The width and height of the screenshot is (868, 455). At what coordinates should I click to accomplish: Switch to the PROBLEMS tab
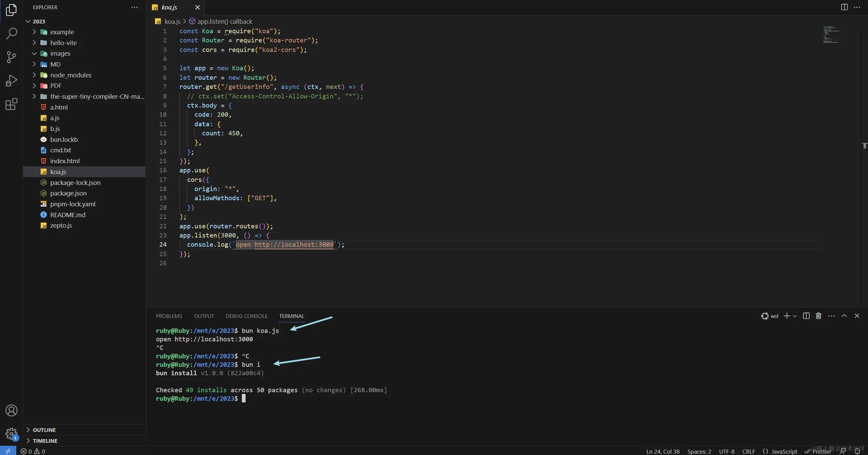tap(169, 316)
